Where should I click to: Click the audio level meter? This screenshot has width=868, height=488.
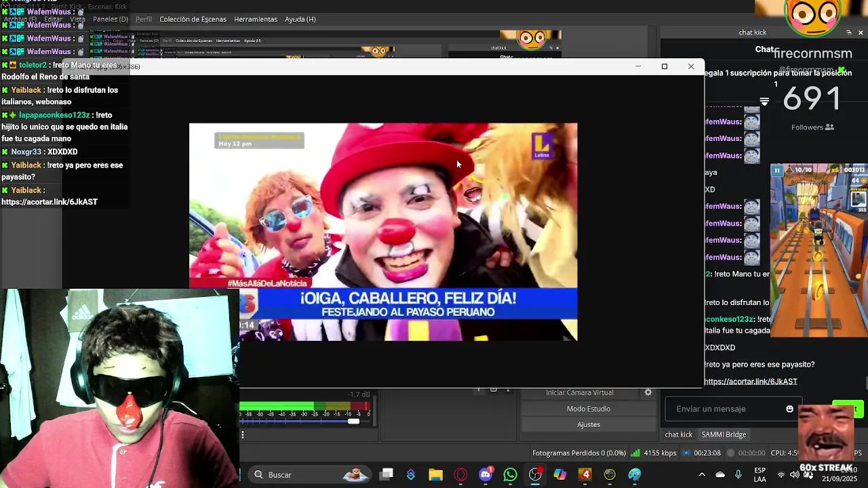pyautogui.click(x=304, y=407)
